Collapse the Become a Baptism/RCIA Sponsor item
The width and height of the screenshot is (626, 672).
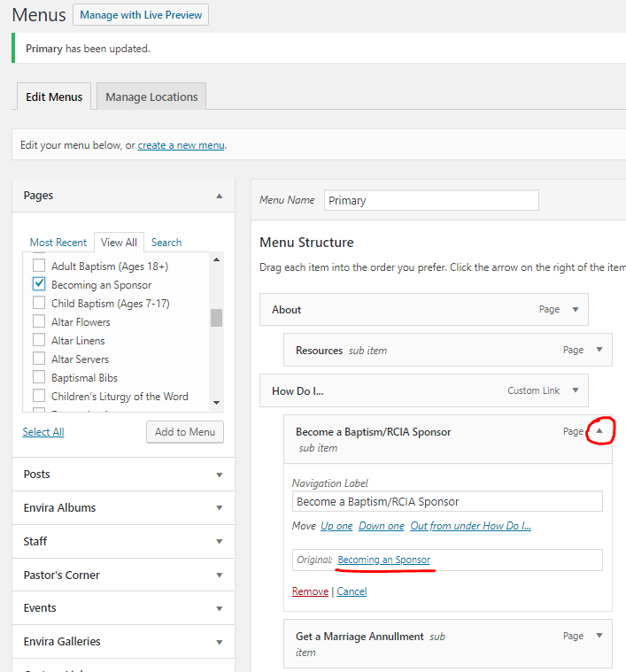pos(599,432)
